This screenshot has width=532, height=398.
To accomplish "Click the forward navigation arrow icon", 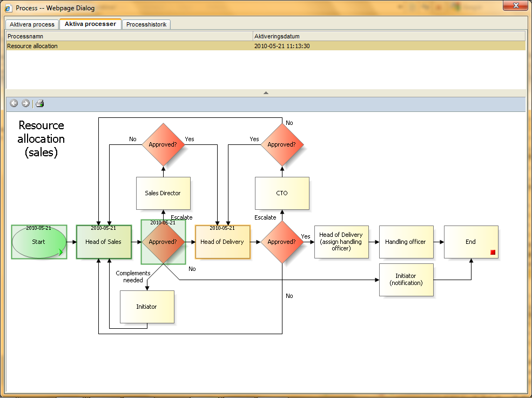I will click(x=26, y=103).
